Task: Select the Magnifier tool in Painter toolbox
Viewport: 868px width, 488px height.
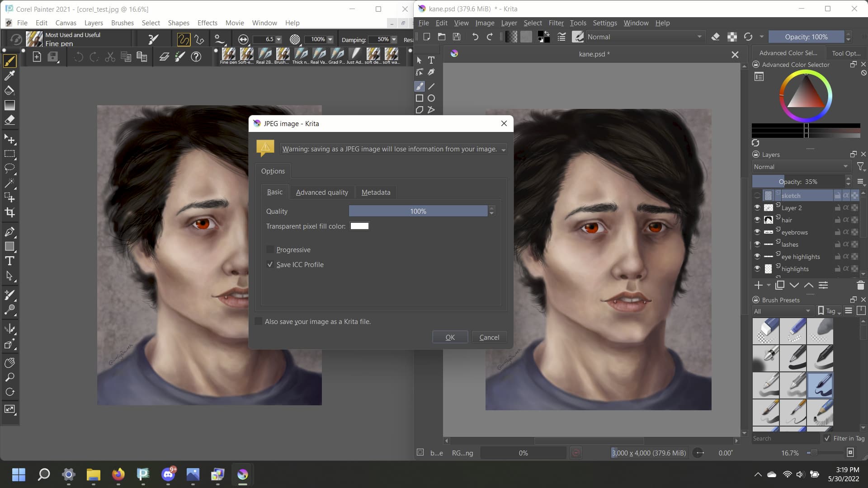Action: [9, 377]
